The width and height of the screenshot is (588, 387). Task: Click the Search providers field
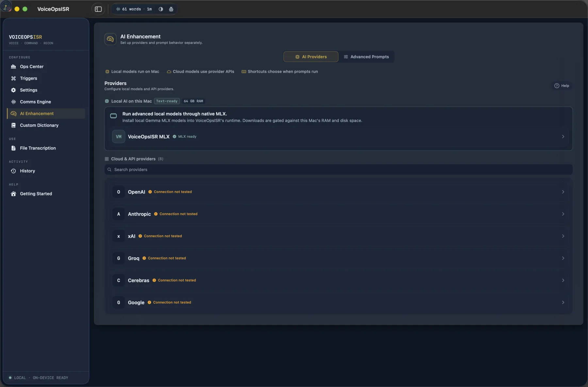(x=338, y=170)
